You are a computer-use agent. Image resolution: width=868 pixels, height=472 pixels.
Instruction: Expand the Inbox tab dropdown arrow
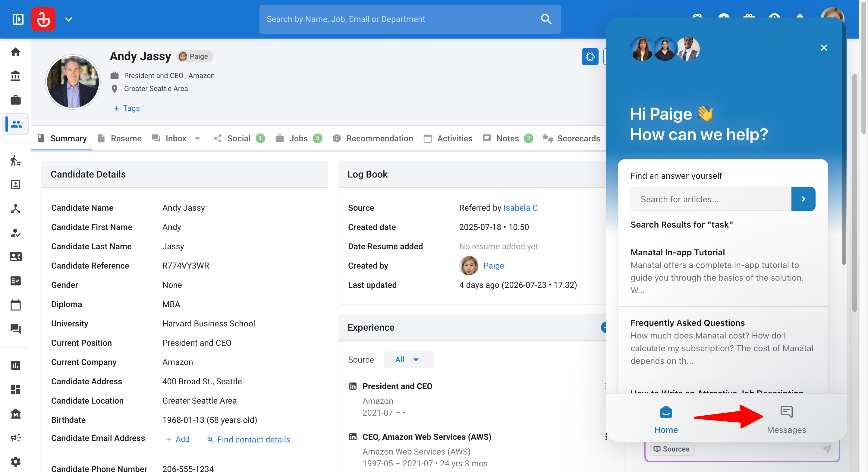click(197, 138)
